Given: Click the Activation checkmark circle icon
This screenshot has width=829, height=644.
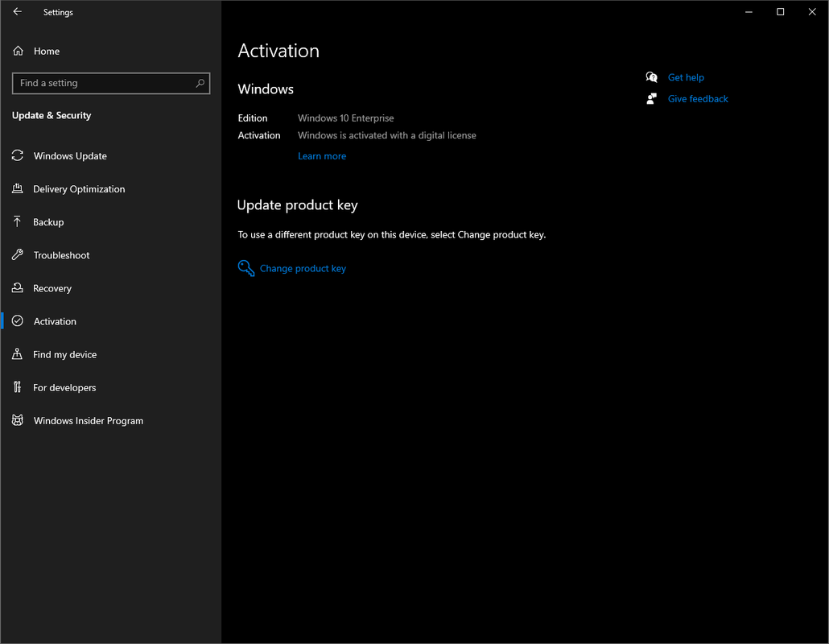Looking at the screenshot, I should 18,321.
